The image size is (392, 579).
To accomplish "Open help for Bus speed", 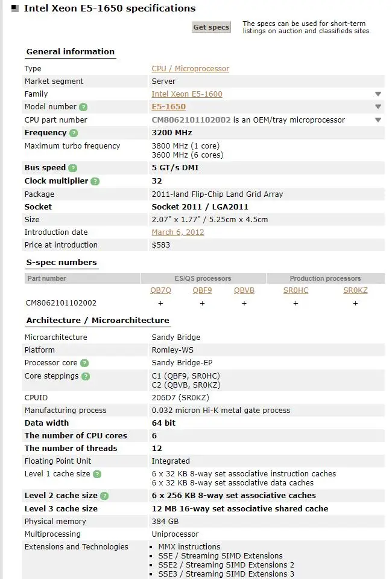I will point(73,167).
